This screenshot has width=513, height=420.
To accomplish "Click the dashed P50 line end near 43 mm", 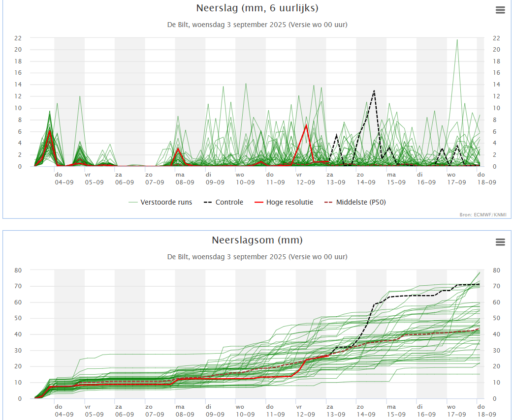I will pyautogui.click(x=480, y=329).
